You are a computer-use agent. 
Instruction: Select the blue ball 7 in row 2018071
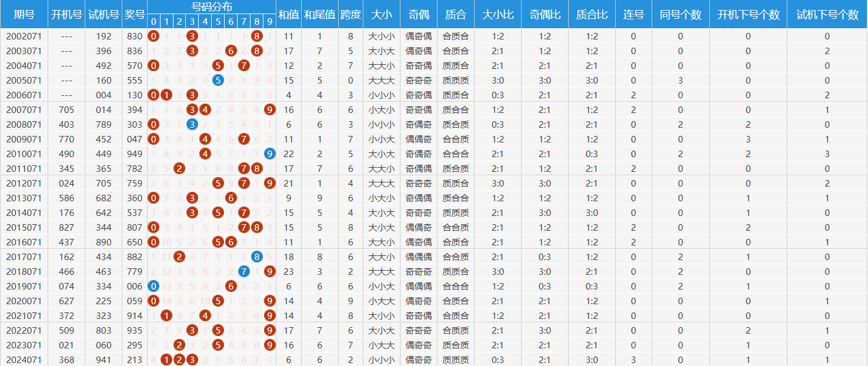244,271
